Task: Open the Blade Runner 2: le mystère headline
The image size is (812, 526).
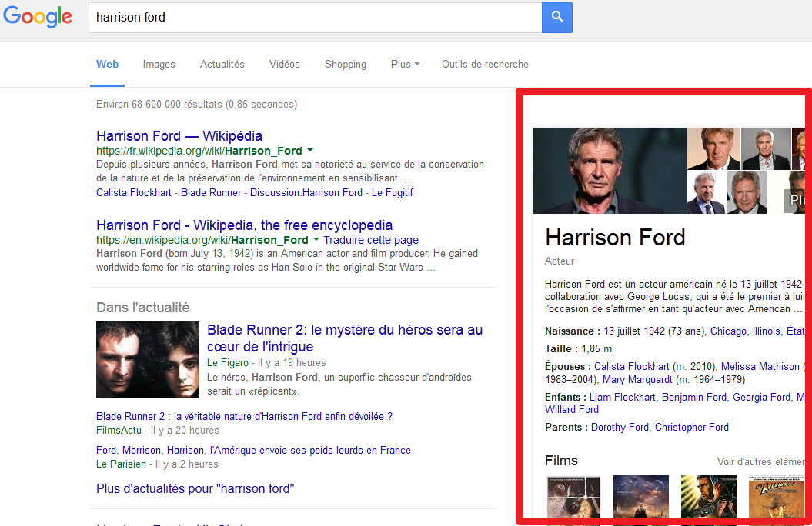Action: pos(345,338)
